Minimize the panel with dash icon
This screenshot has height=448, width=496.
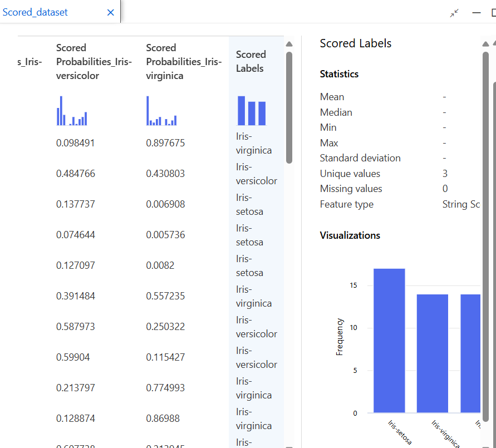click(477, 13)
